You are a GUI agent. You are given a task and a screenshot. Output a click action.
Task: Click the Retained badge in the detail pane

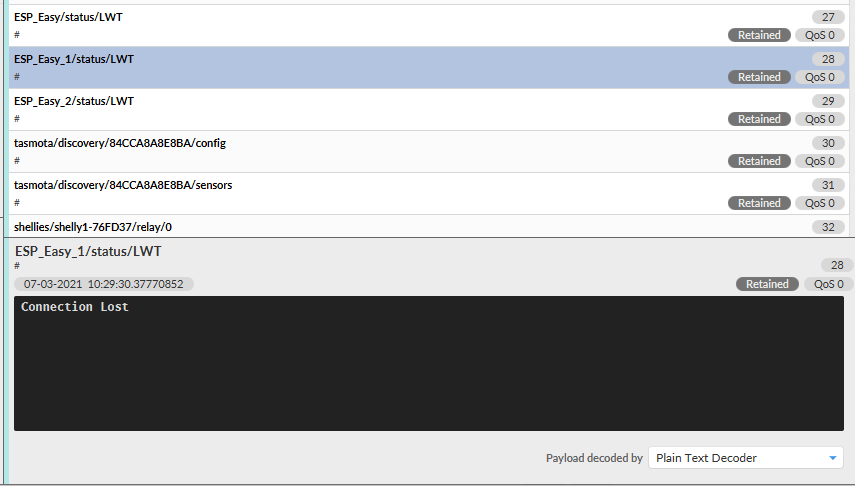tap(767, 284)
